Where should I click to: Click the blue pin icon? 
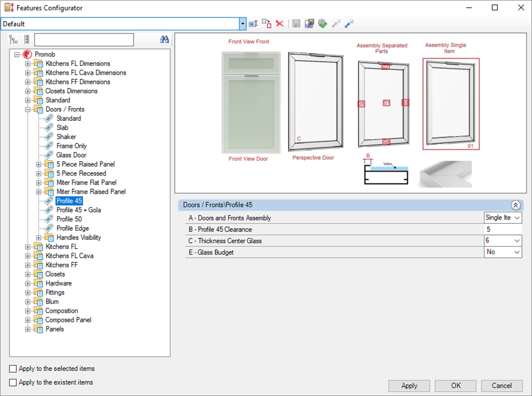pyautogui.click(x=349, y=24)
